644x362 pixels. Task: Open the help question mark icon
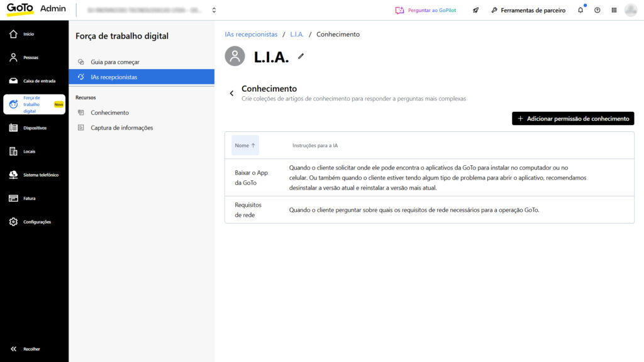point(597,10)
